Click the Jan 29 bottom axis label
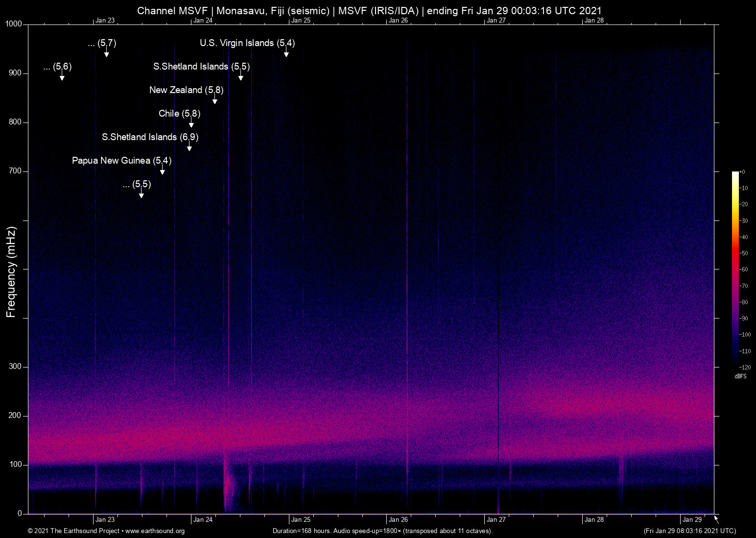This screenshot has width=756, height=538. click(x=692, y=520)
